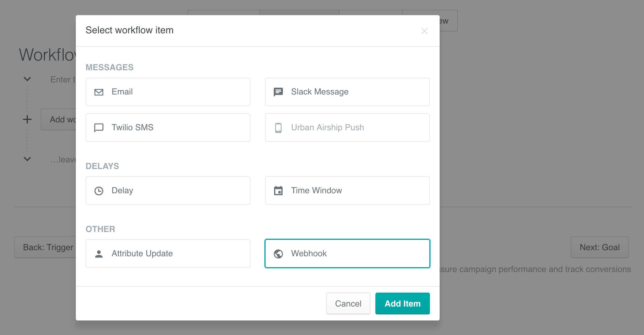Expand the top workflow trigger chevron
Screen dimensions: 644x335
point(27,79)
